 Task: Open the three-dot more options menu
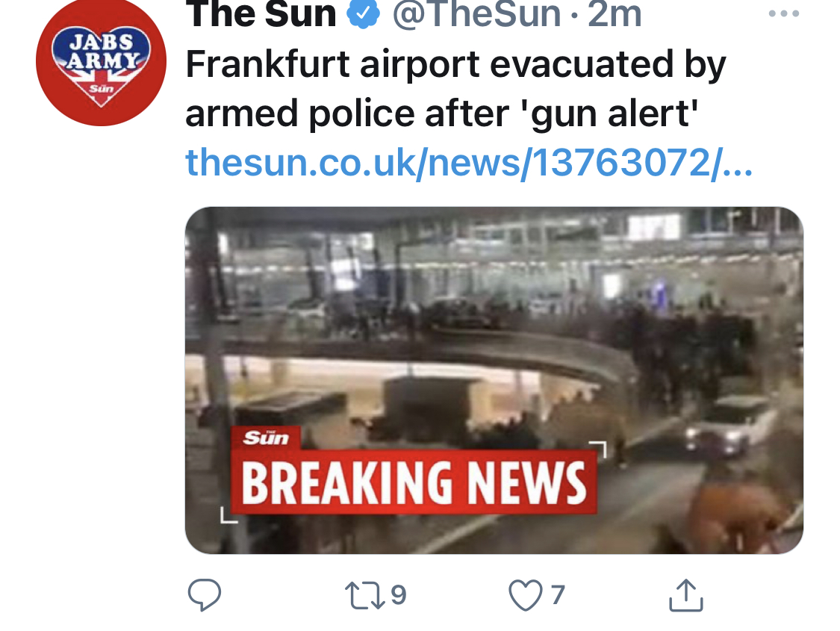click(x=783, y=13)
